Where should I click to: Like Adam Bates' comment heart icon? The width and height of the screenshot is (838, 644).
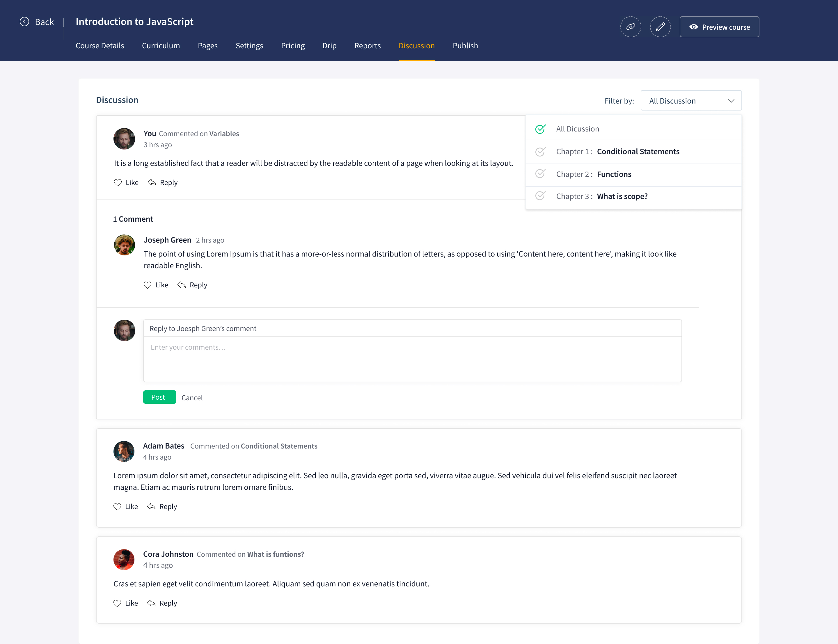tap(117, 507)
